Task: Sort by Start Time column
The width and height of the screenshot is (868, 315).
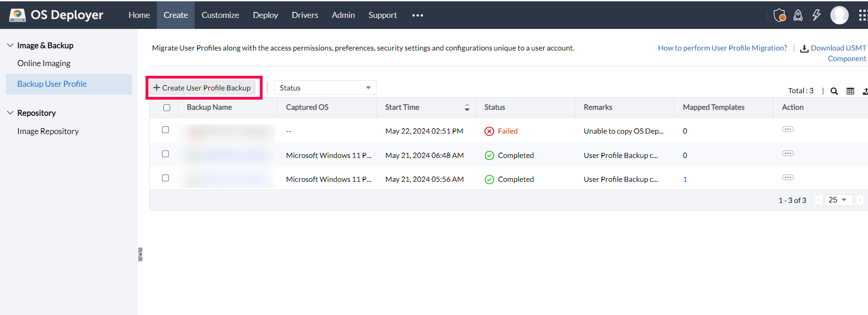Action: pyautogui.click(x=467, y=107)
